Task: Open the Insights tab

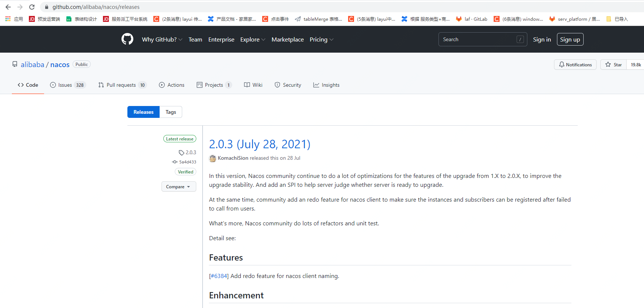Action: point(326,85)
